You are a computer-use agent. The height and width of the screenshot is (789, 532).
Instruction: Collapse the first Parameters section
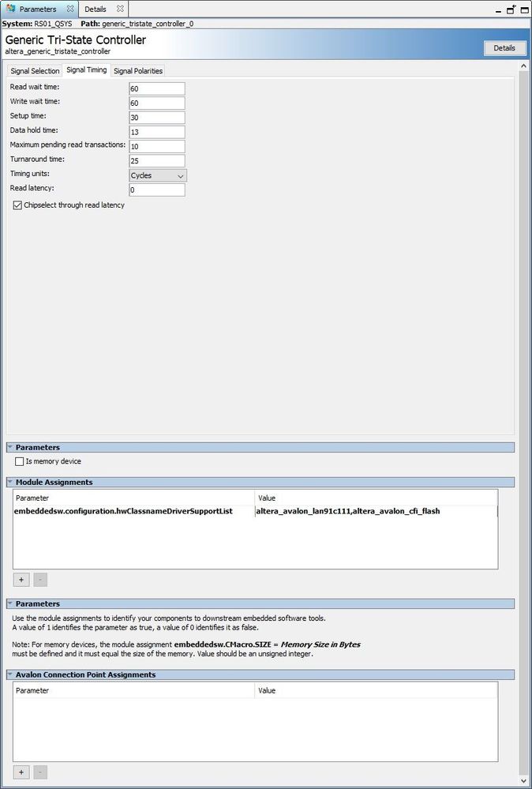(10, 447)
